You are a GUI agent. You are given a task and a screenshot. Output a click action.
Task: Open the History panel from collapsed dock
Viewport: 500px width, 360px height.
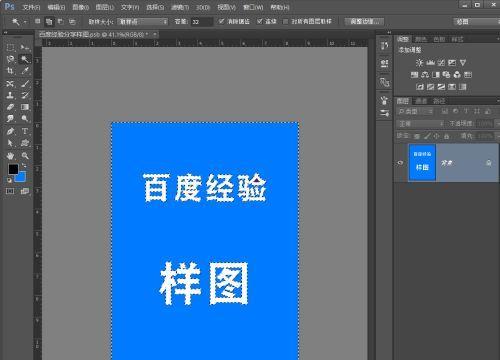pyautogui.click(x=384, y=46)
